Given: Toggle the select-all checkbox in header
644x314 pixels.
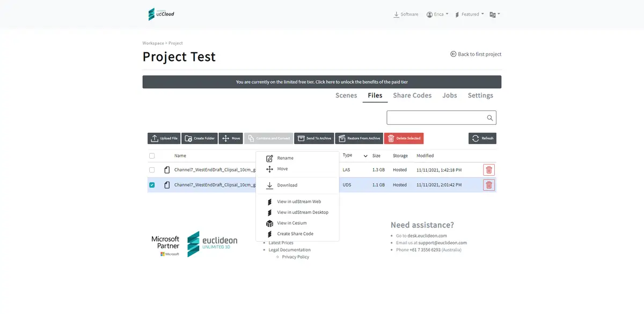Looking at the screenshot, I should [x=152, y=156].
